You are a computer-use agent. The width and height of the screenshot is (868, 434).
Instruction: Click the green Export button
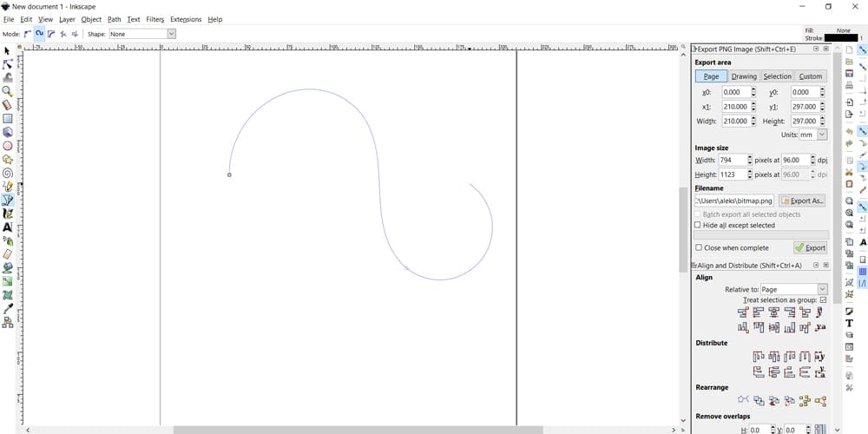point(810,247)
